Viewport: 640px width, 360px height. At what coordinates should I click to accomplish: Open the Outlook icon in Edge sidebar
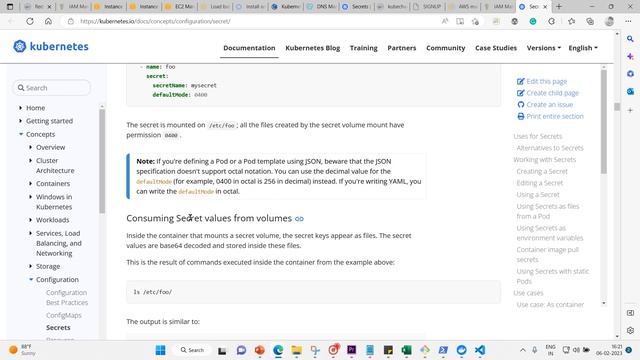[630, 91]
